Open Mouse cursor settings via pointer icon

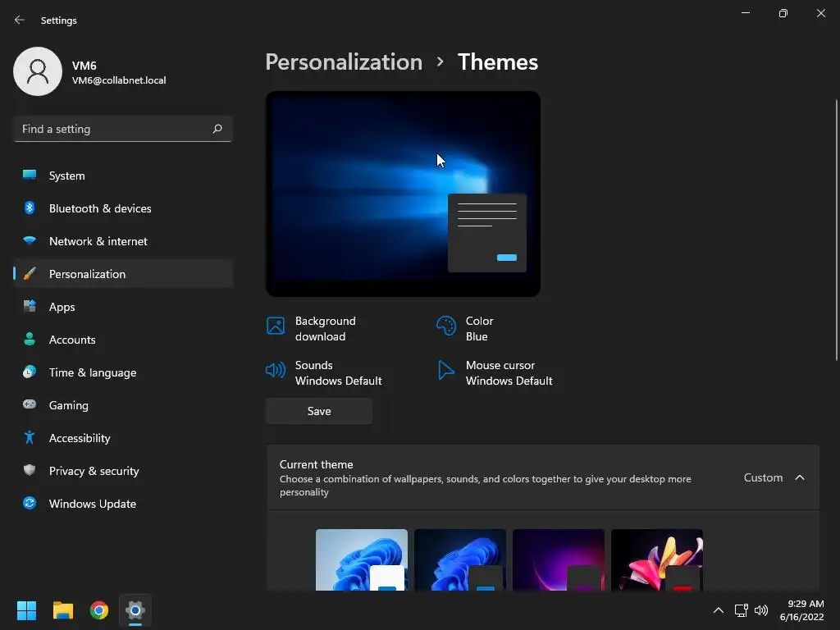tap(445, 370)
